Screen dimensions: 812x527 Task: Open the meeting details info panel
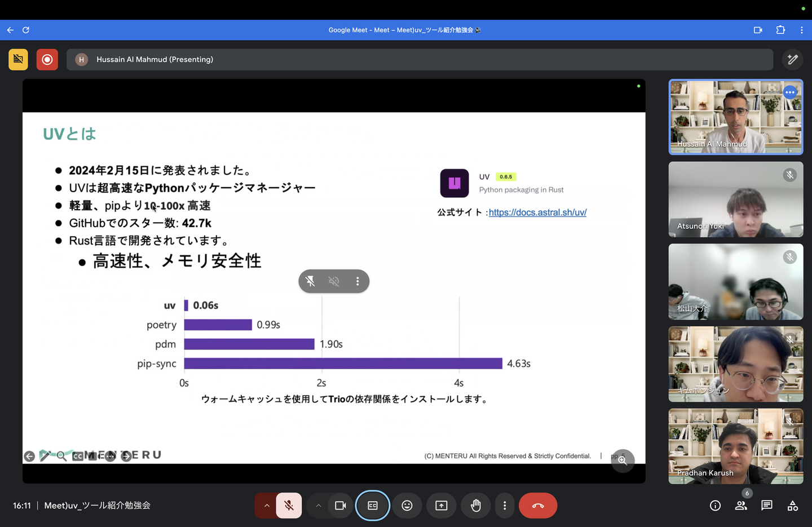[x=715, y=506]
